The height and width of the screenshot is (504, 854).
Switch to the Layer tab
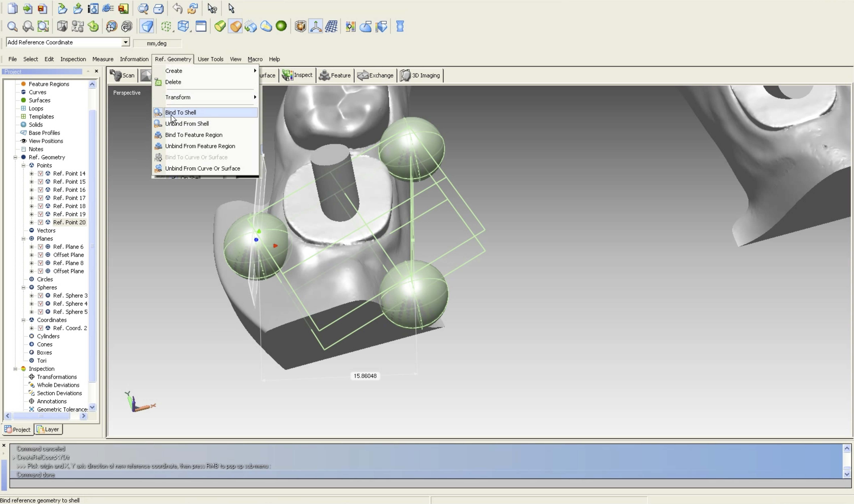[48, 429]
